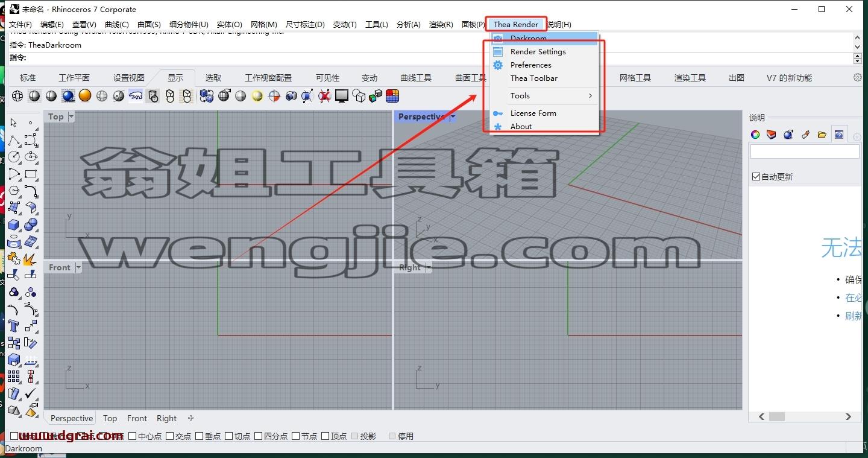
Task: Click the orange Explode burst tool
Action: click(x=30, y=259)
